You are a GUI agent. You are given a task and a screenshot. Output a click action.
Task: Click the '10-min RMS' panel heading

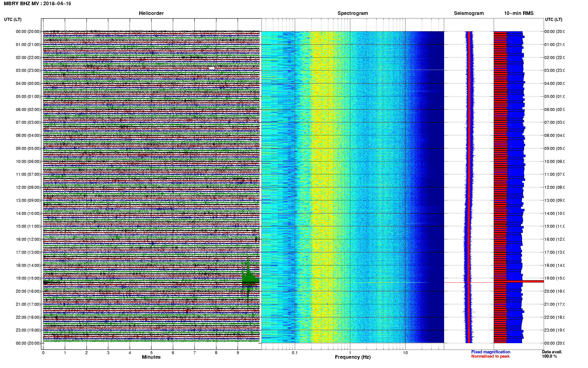tap(519, 13)
